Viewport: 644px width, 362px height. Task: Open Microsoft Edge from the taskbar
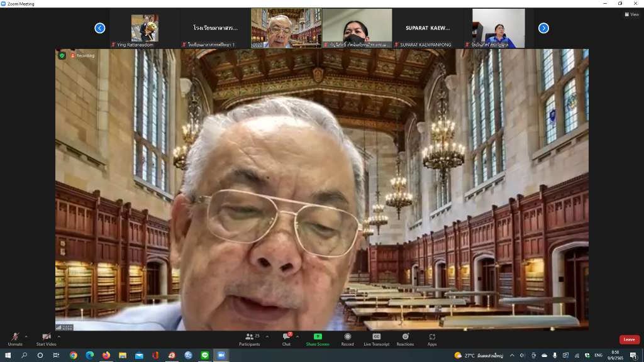89,355
